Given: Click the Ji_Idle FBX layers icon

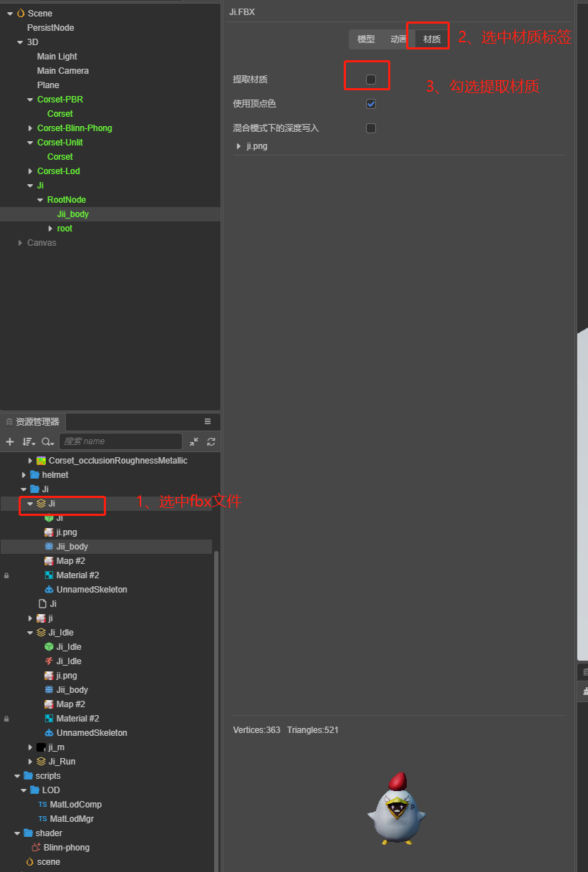Looking at the screenshot, I should click(x=41, y=632).
